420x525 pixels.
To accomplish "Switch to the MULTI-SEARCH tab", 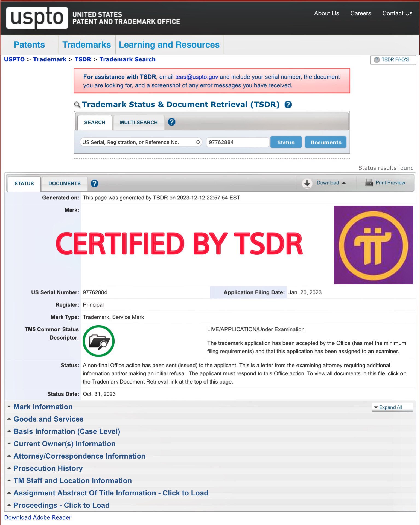I will point(139,123).
